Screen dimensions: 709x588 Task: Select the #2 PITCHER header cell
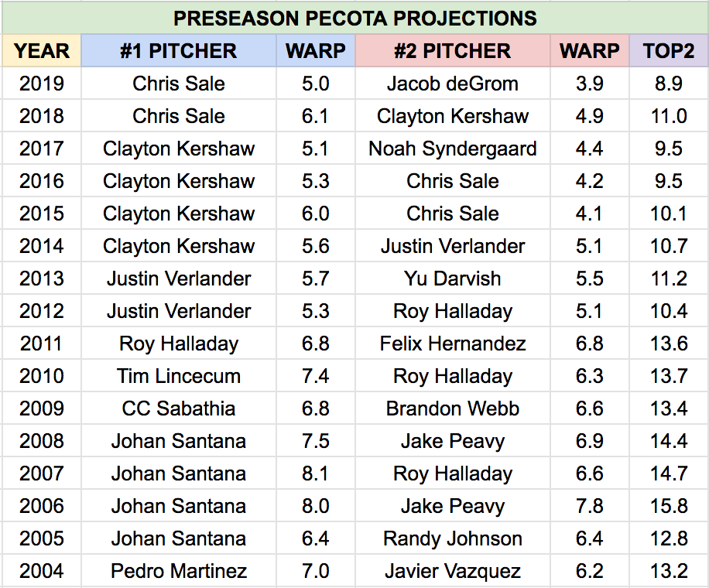[453, 51]
